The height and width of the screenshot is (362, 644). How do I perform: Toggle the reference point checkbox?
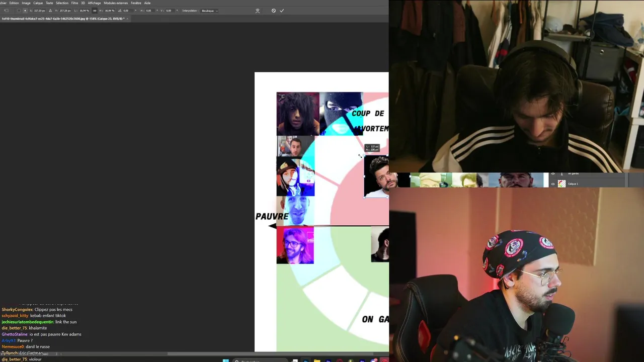coord(19,11)
